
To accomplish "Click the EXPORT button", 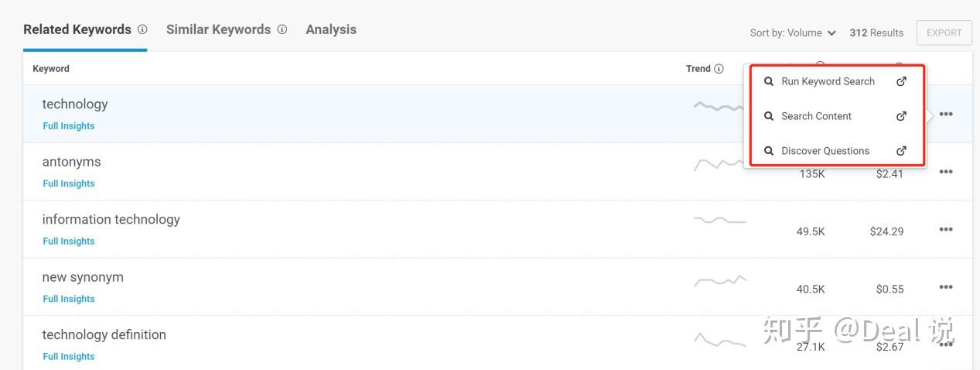I will pyautogui.click(x=944, y=33).
